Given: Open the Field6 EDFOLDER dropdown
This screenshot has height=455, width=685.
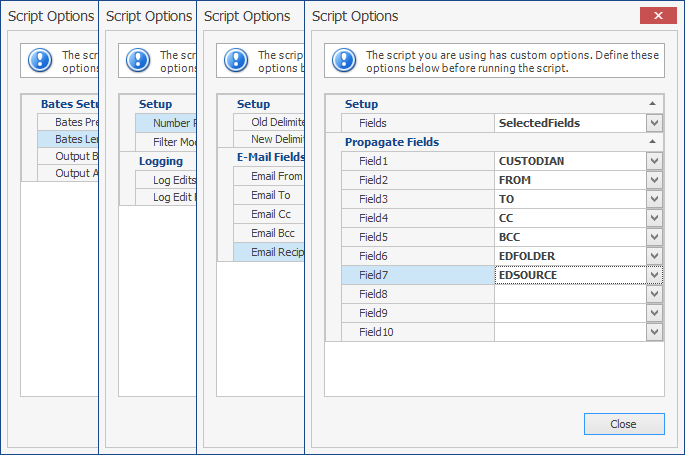Looking at the screenshot, I should (x=654, y=256).
